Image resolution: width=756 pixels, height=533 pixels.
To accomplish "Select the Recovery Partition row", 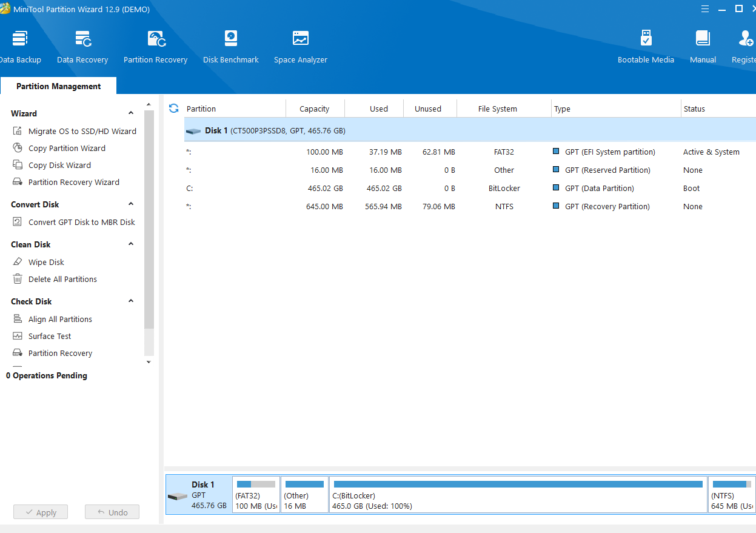I will coord(470,207).
